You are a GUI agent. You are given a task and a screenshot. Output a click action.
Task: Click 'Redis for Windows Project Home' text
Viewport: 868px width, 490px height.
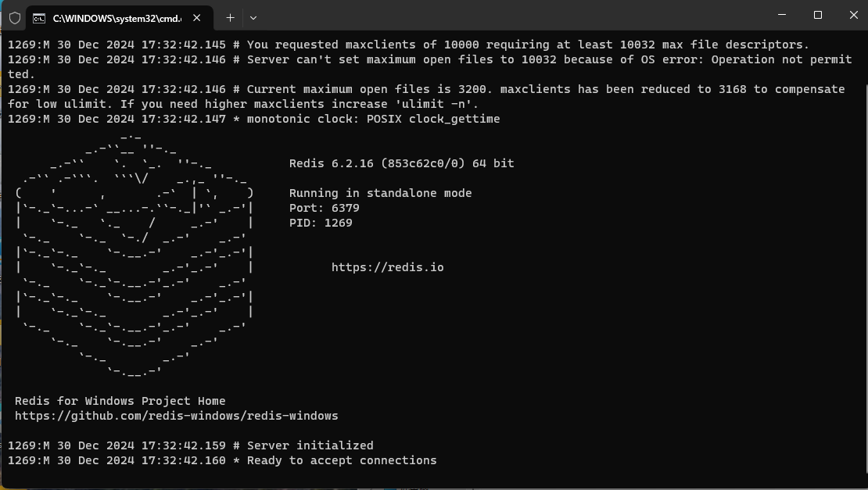(x=120, y=401)
